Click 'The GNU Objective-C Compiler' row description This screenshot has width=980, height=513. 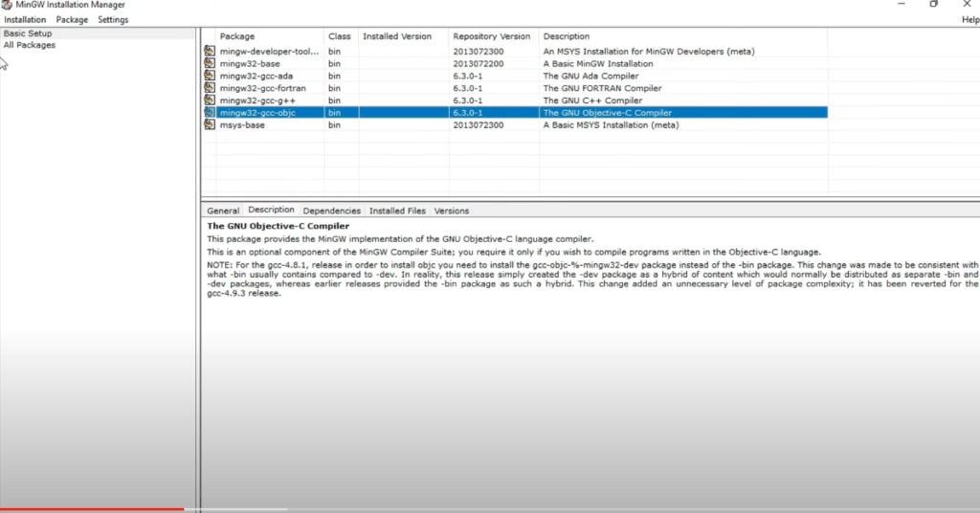coord(608,113)
